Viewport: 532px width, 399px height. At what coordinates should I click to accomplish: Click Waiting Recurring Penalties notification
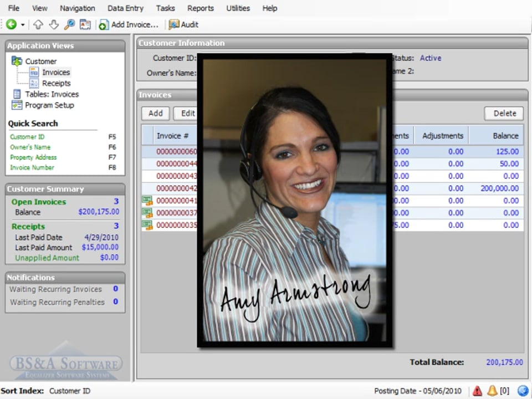point(57,302)
